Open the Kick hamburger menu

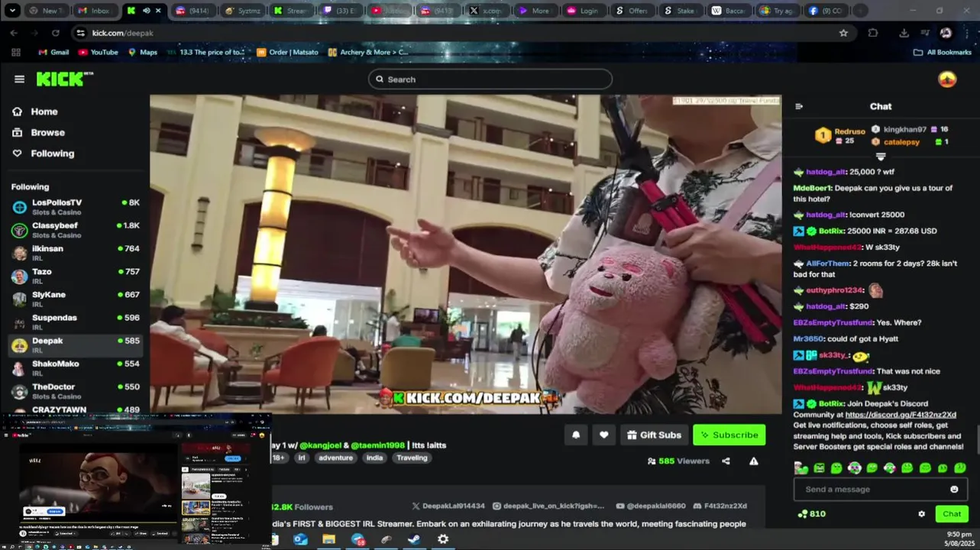point(19,79)
